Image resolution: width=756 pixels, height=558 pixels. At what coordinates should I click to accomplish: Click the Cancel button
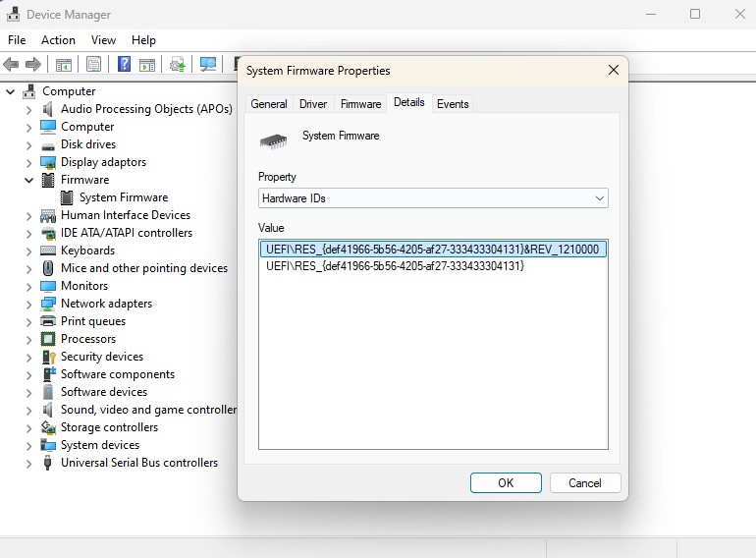(x=585, y=482)
